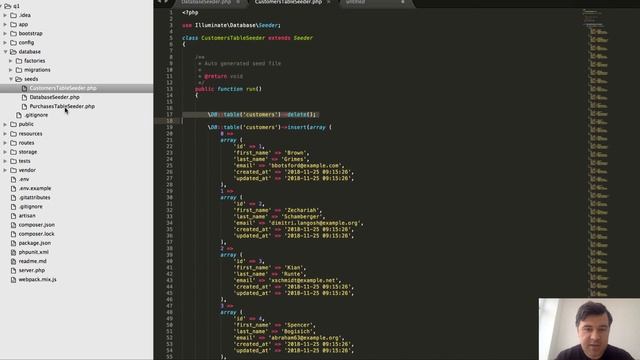Close the CustomersTableSeeder.php tab
640x360 pixels.
tap(329, 2)
